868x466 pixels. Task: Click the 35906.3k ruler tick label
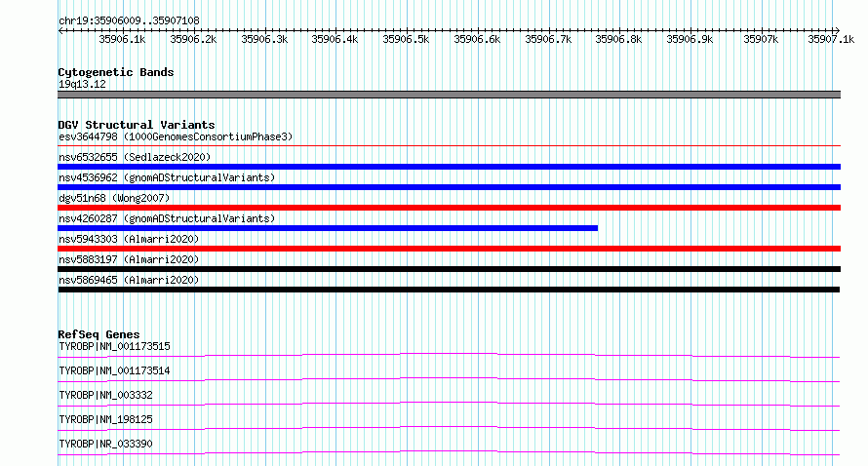(x=264, y=39)
